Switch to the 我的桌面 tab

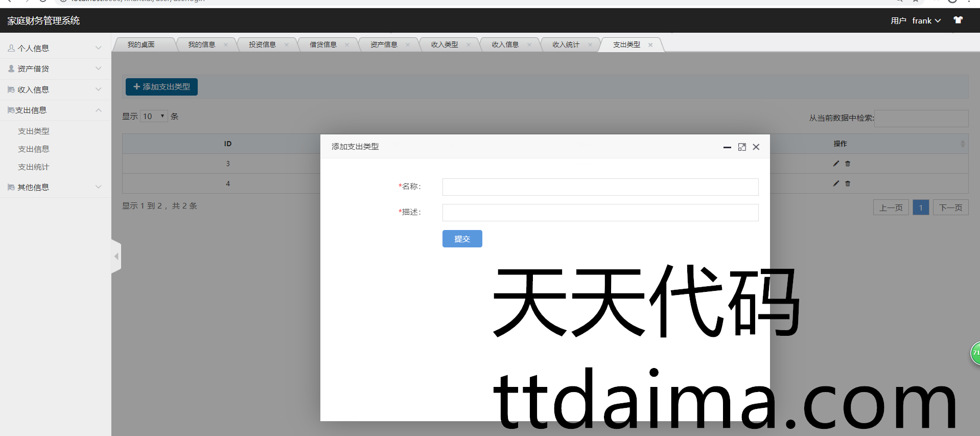click(141, 45)
